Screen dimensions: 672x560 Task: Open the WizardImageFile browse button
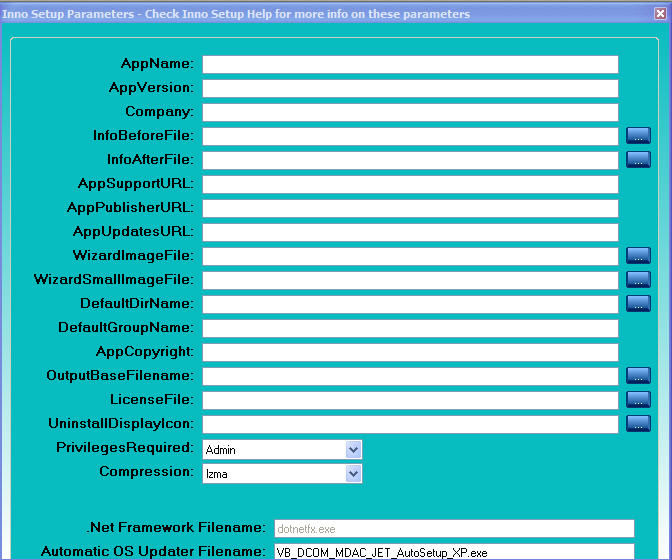(638, 255)
